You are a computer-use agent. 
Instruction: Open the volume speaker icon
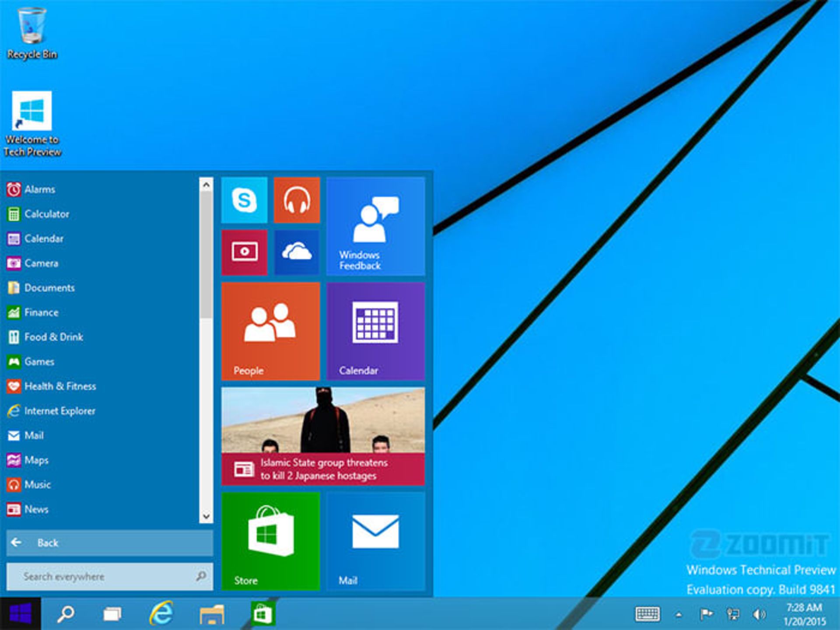point(759,614)
